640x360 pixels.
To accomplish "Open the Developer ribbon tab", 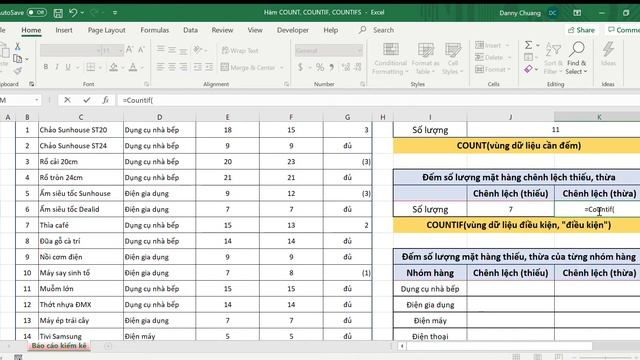I will click(293, 30).
